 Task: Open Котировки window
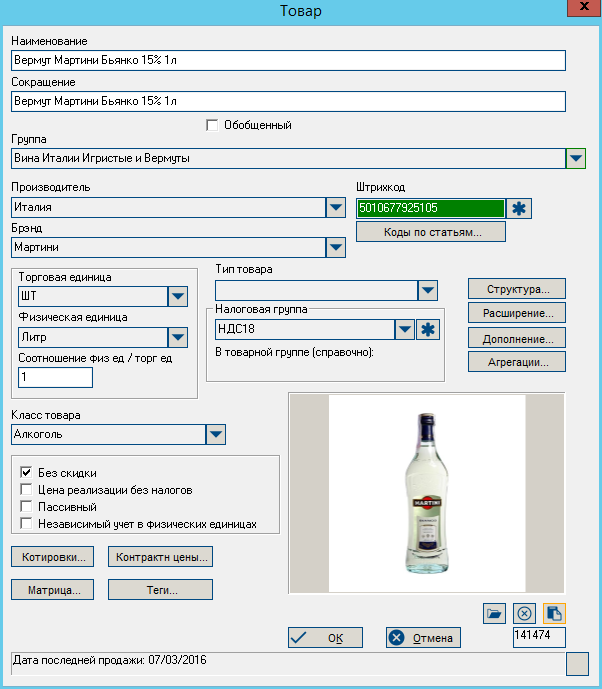[x=53, y=557]
